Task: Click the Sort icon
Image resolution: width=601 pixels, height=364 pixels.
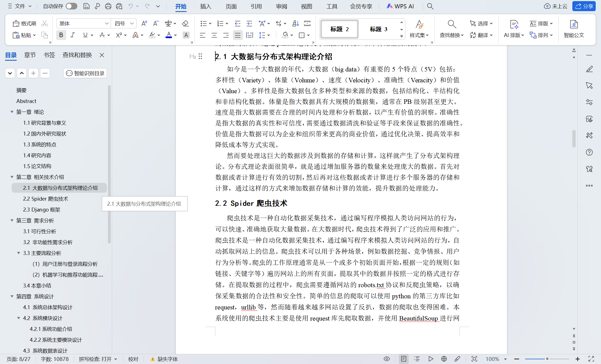Action: pyautogui.click(x=295, y=24)
